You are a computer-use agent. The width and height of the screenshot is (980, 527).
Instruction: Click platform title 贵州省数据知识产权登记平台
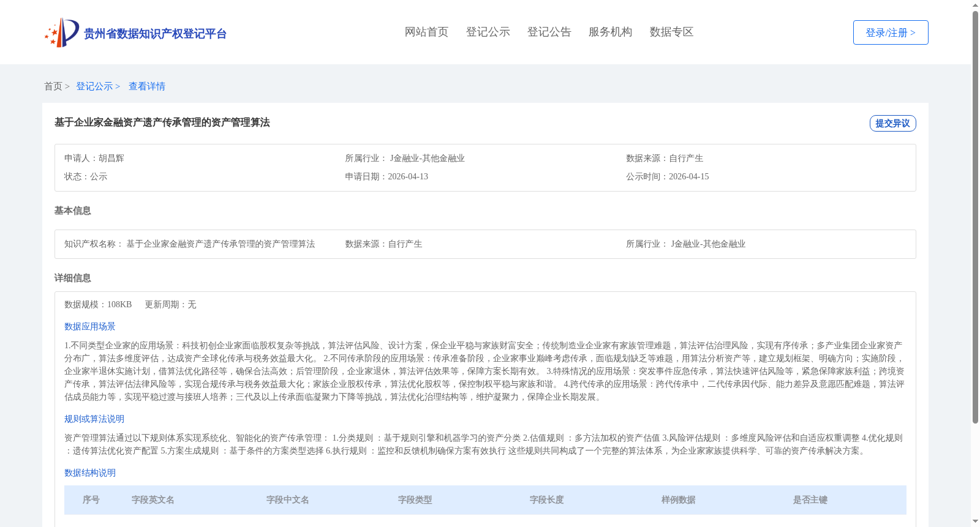pos(155,34)
